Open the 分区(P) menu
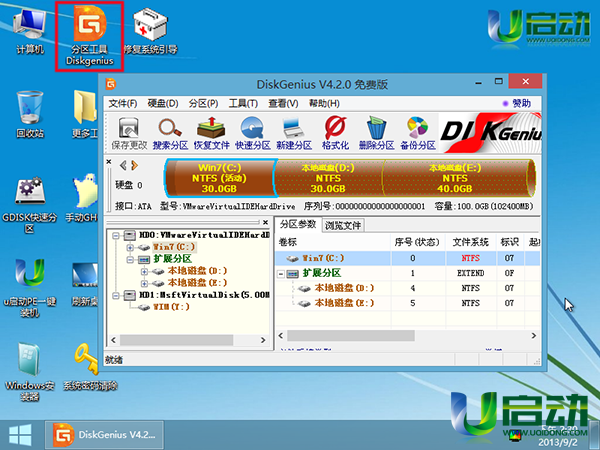This screenshot has height=450, width=600. [203, 103]
